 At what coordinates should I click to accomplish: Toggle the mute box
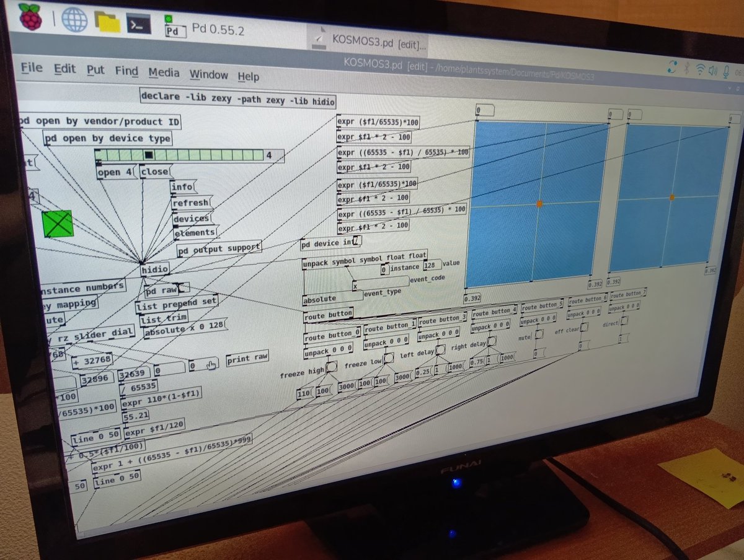539,335
